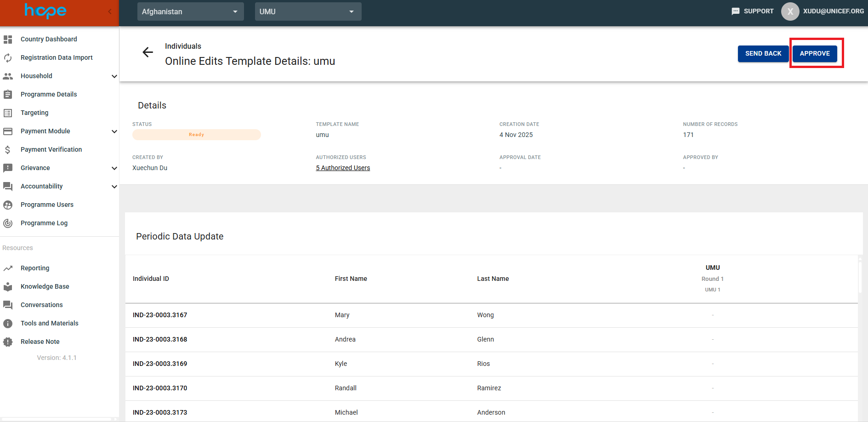The image size is (868, 422).
Task: Expand the Payment Module section
Action: (114, 131)
